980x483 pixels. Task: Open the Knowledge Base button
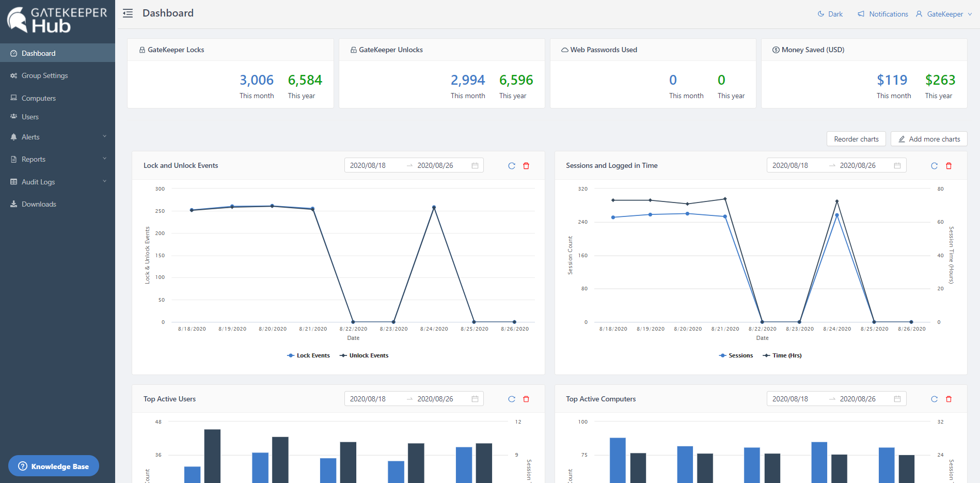(x=54, y=466)
